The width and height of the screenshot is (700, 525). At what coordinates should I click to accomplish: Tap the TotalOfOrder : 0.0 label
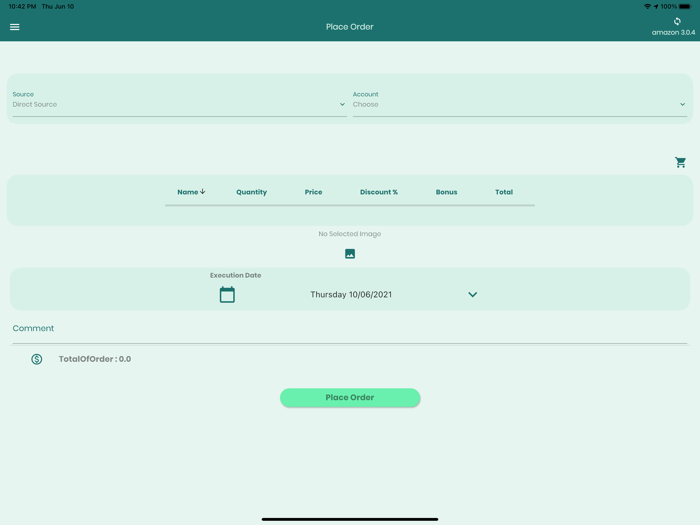(95, 359)
